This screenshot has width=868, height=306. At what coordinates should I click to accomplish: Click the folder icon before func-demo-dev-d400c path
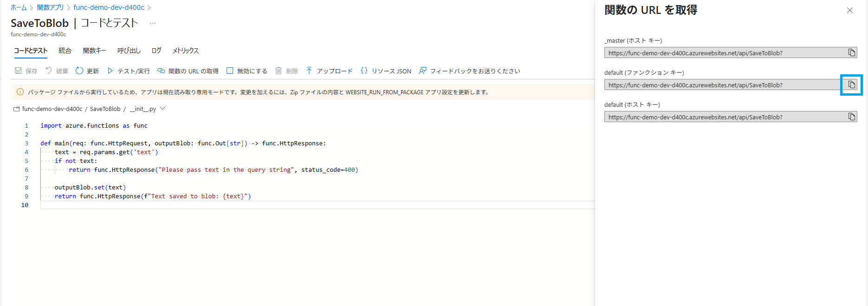click(16, 109)
